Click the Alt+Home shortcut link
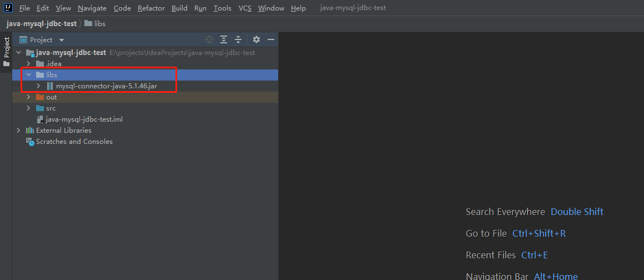 pyautogui.click(x=556, y=276)
